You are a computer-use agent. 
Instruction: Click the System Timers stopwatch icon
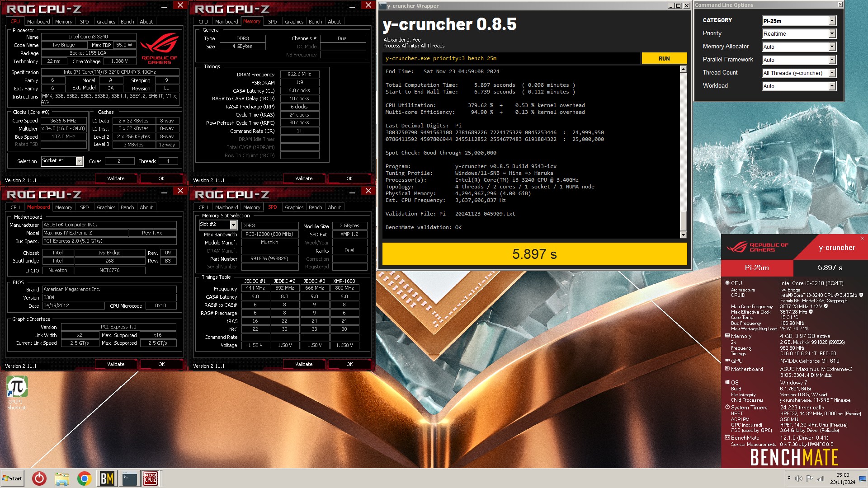pos(727,407)
